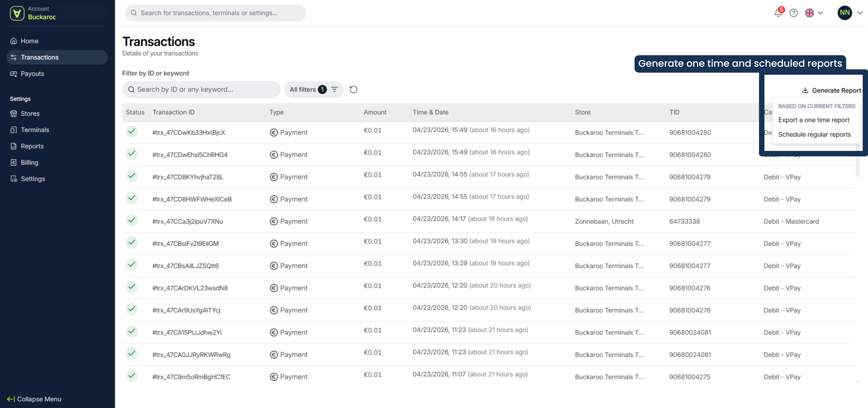The width and height of the screenshot is (868, 408).
Task: Click the Home house icon in sidebar
Action: tap(13, 41)
